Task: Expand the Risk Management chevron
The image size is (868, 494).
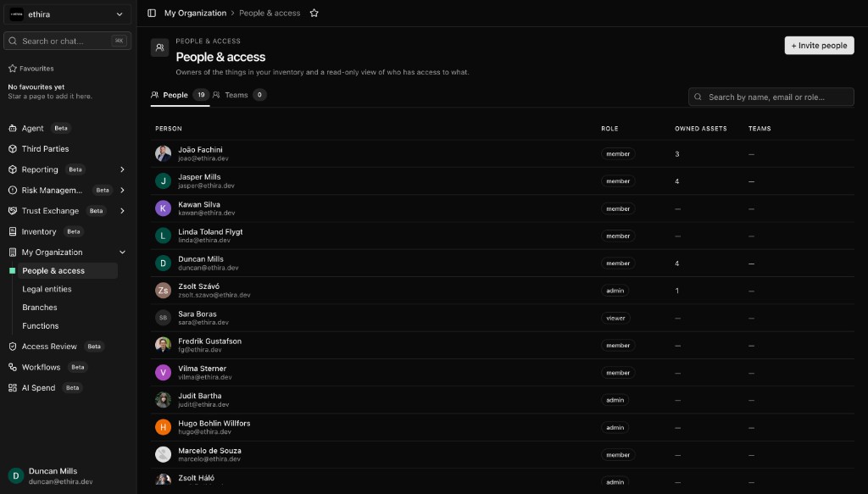Action: tap(122, 191)
